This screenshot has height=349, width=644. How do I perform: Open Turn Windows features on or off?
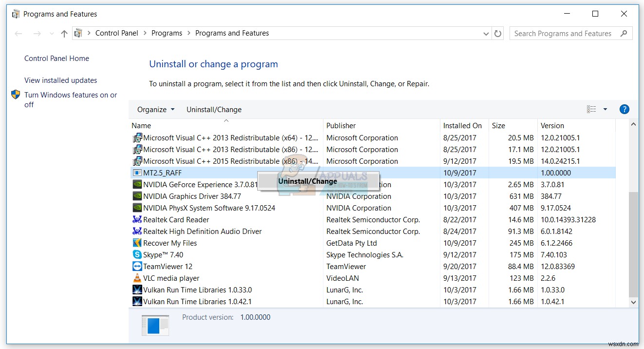[71, 99]
